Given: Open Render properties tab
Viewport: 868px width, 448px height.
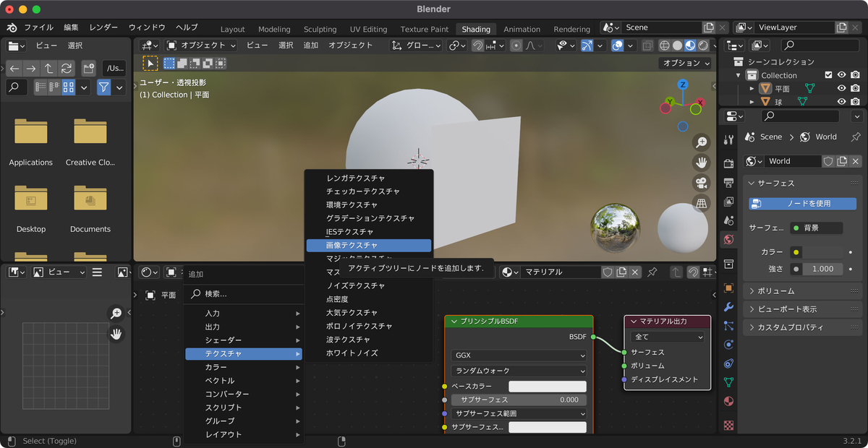Looking at the screenshot, I should click(728, 164).
